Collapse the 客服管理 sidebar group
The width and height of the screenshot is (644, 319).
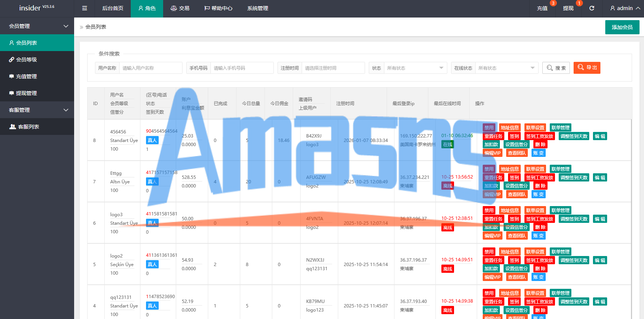pyautogui.click(x=37, y=110)
